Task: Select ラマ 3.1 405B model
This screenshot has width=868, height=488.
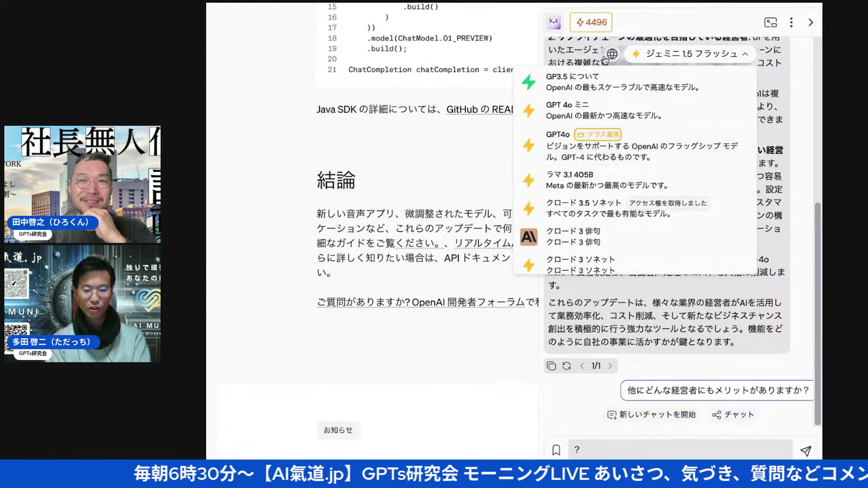Action: pos(635,180)
